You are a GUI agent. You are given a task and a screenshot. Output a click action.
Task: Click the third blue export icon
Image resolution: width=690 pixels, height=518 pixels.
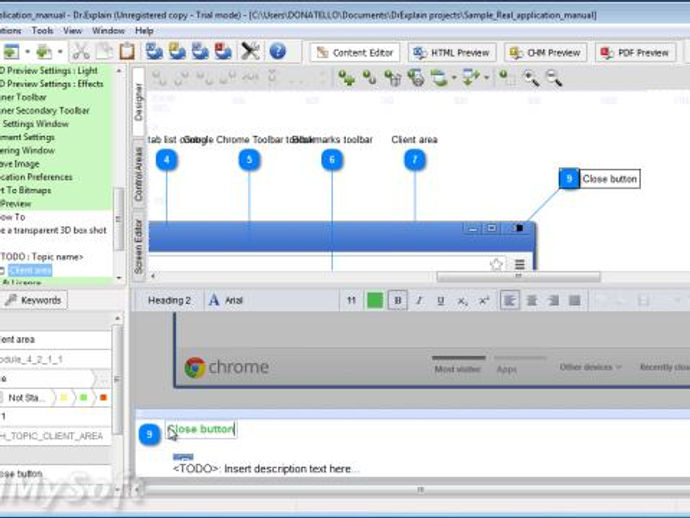[200, 52]
